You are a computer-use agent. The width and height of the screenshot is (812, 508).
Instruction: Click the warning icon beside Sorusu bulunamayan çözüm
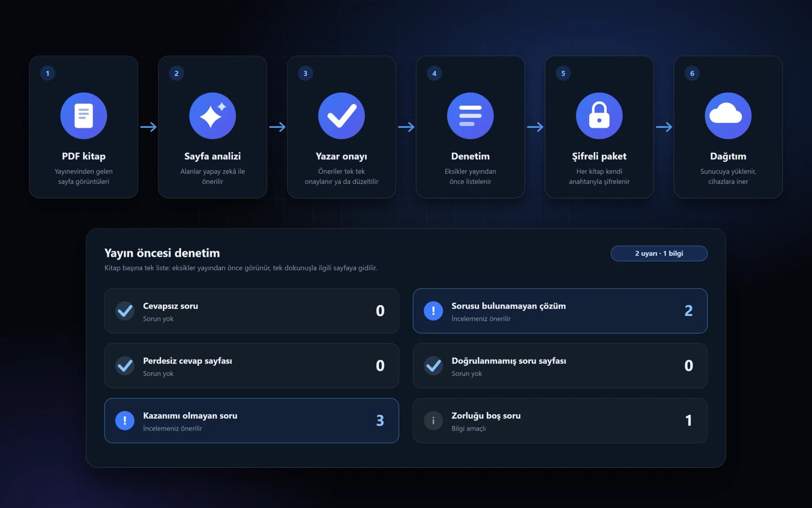tap(433, 311)
